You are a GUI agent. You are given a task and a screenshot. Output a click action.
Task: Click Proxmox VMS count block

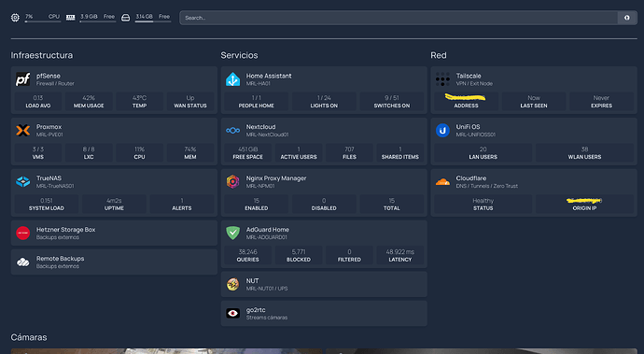click(38, 153)
